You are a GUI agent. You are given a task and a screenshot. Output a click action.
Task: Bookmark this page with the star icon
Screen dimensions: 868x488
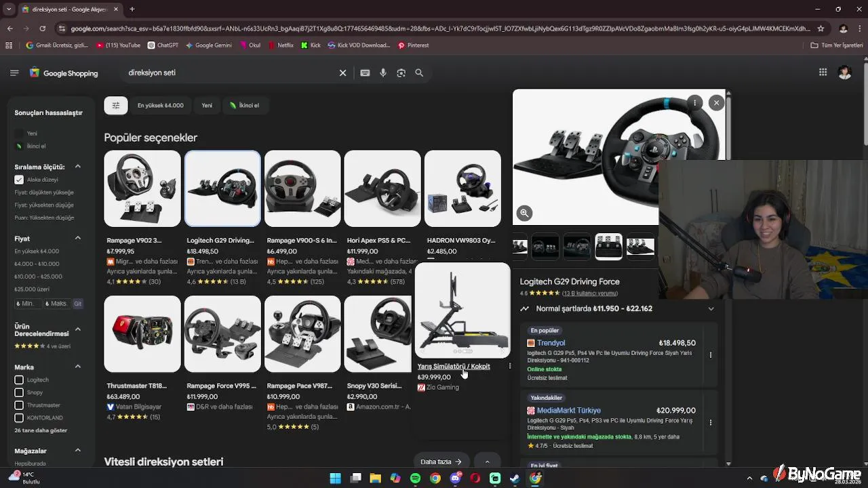pyautogui.click(x=821, y=28)
